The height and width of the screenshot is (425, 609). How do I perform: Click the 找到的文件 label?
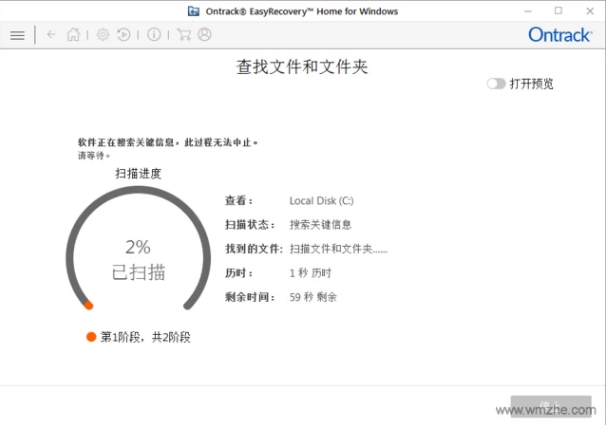254,249
